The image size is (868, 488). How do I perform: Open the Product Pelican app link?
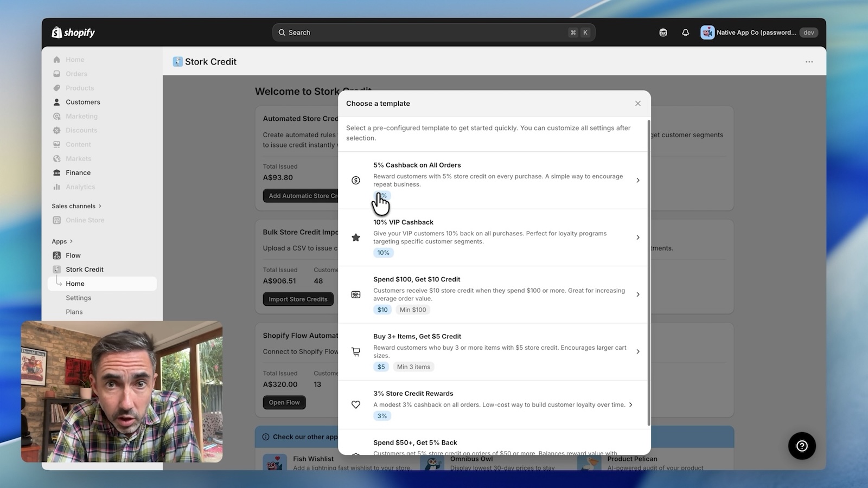[x=632, y=459]
